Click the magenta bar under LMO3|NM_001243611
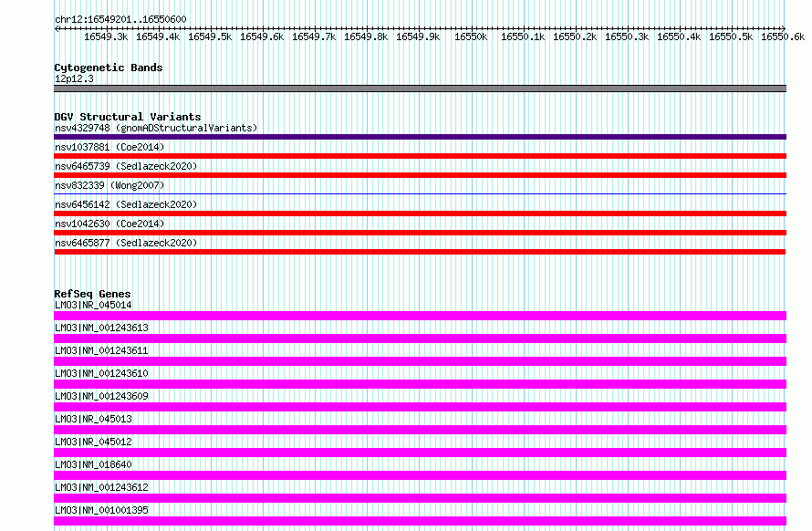 click(x=420, y=361)
